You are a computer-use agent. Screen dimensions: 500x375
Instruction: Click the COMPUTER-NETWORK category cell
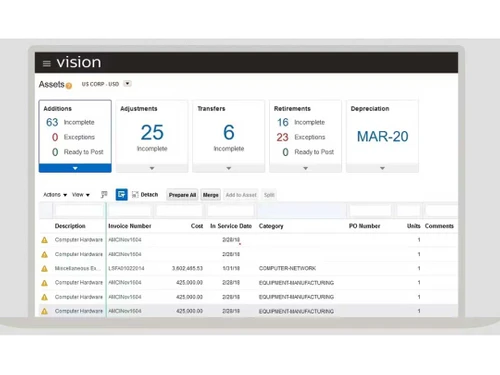tap(287, 268)
